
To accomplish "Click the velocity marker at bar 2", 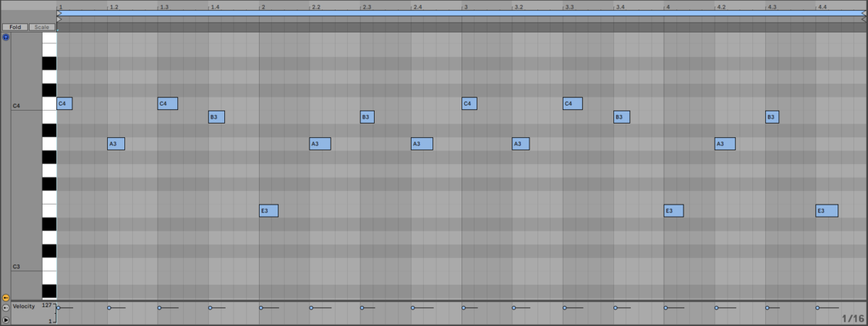I will (261, 308).
